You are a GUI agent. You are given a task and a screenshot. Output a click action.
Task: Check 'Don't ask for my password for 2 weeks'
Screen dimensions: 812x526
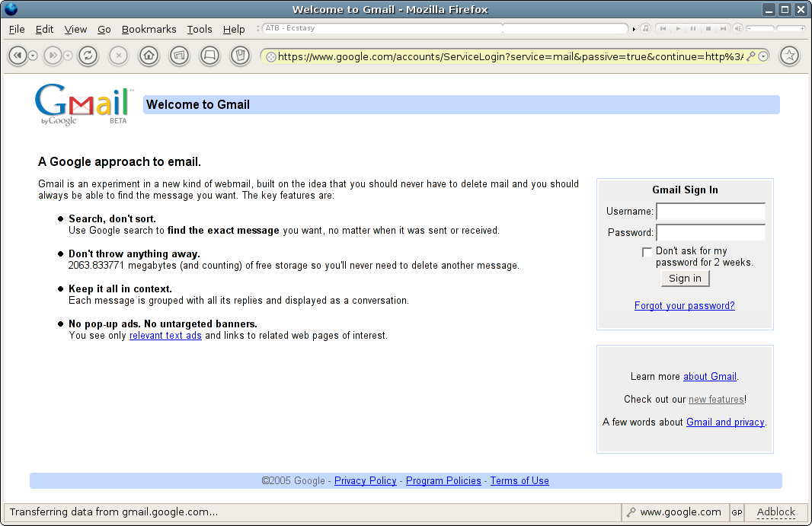point(647,252)
